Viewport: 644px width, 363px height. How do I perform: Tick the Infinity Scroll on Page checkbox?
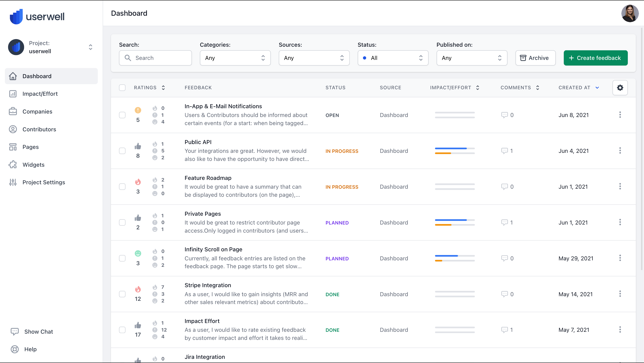(122, 258)
